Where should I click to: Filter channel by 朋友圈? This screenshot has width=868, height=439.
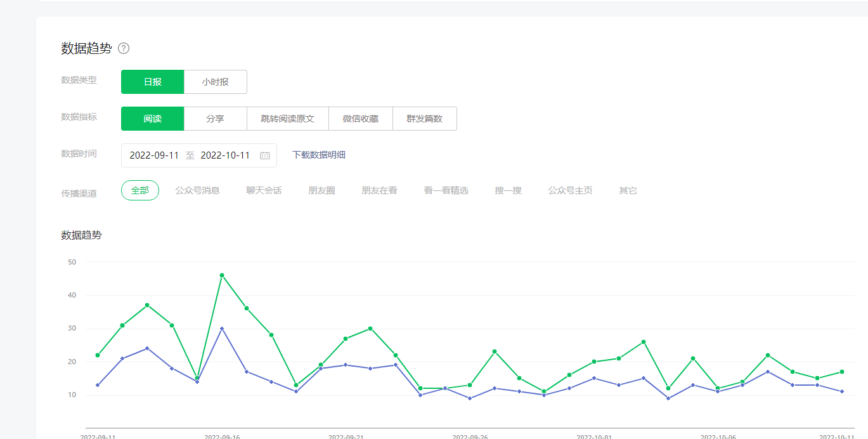point(322,190)
